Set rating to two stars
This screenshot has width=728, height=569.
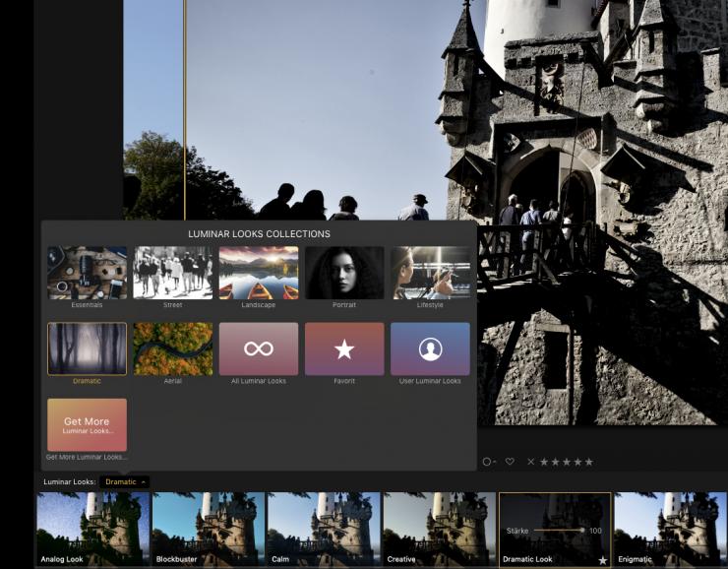[555, 462]
